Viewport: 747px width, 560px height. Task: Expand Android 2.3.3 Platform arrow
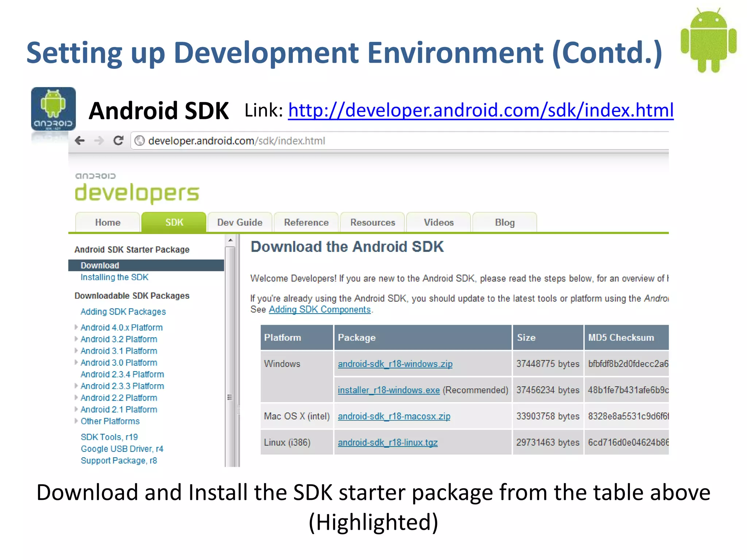tap(76, 385)
